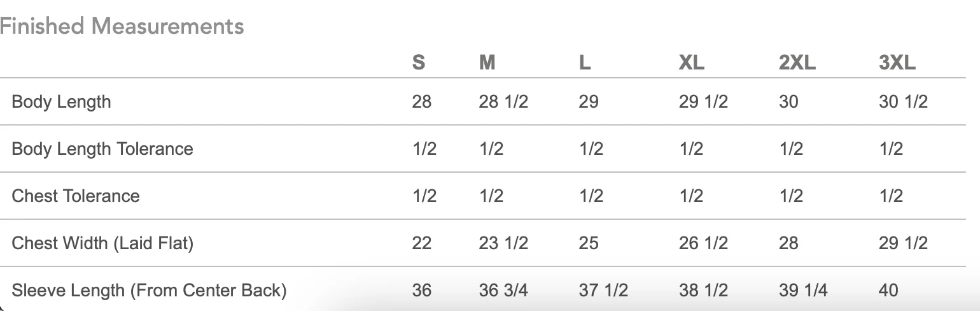Screen dimensions: 980x311
Task: Click the Chest Tolerance row label
Action: [x=76, y=196]
